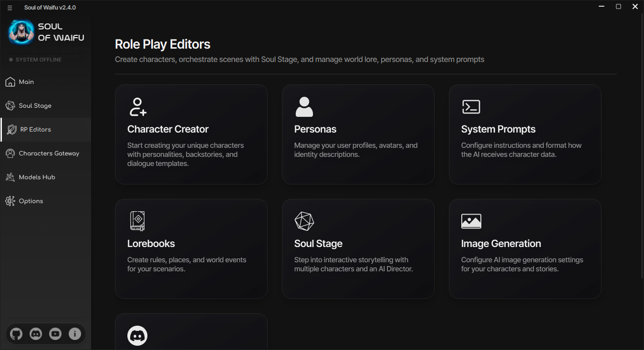Viewport: 644px width, 350px height.
Task: Click the Character Creator description text
Action: point(186,154)
